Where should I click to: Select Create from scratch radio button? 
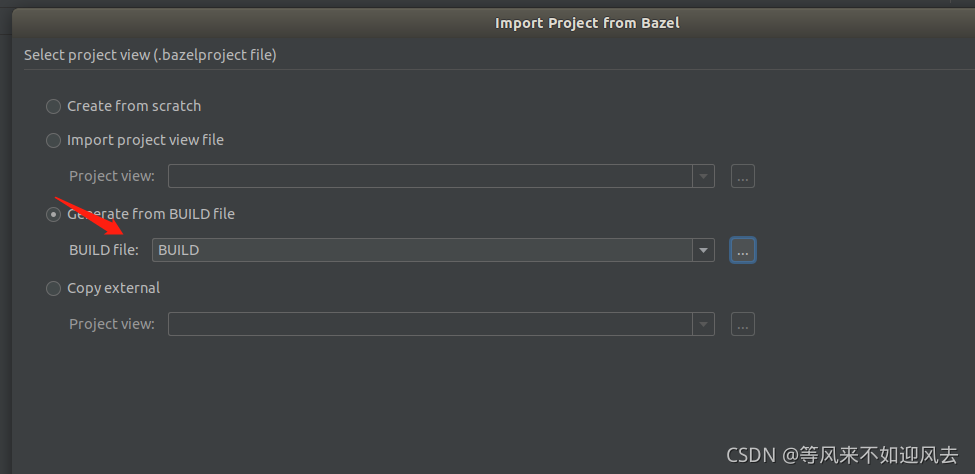coord(53,106)
